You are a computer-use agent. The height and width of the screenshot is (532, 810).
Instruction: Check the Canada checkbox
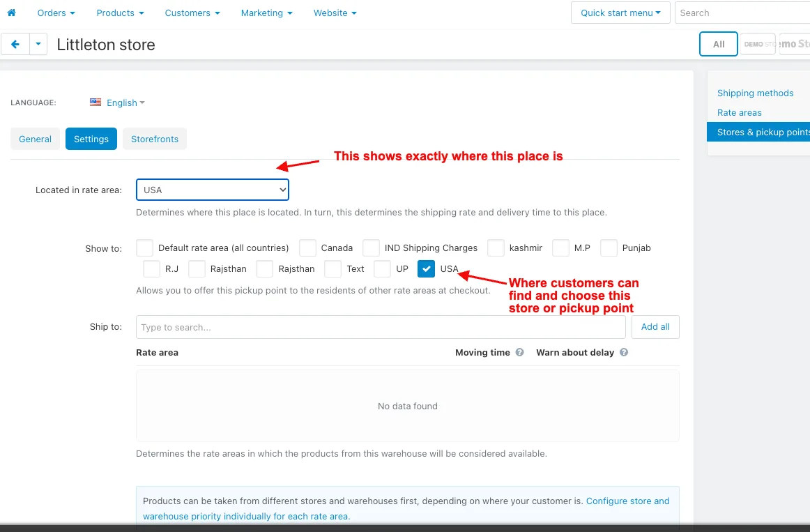307,248
